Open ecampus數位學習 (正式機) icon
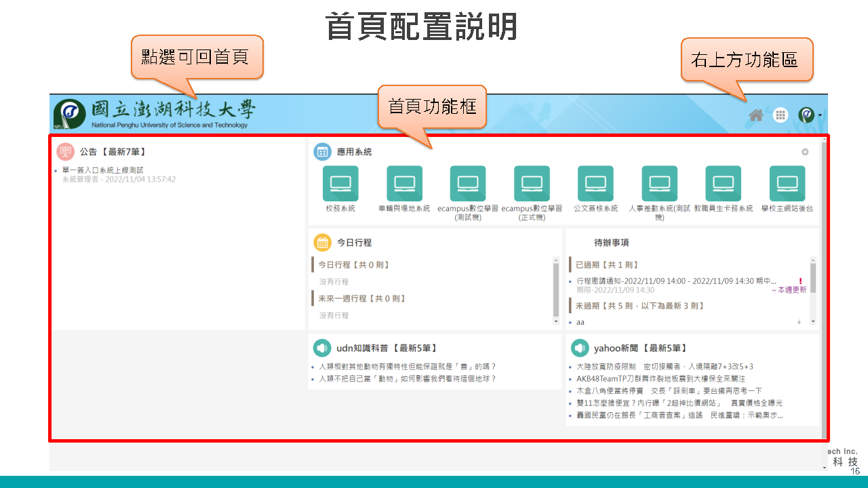The height and width of the screenshot is (488, 868). (x=532, y=184)
